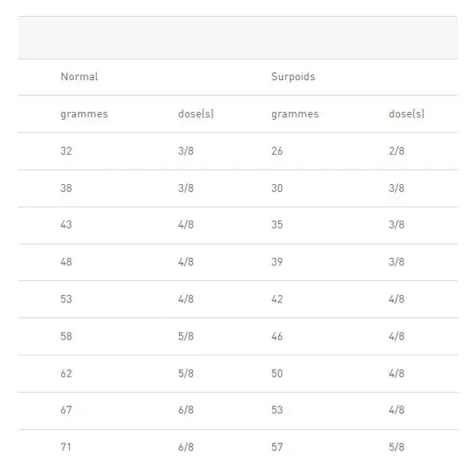Click the Normal column header
Image resolution: width=476 pixels, height=476 pixels.
tap(79, 76)
